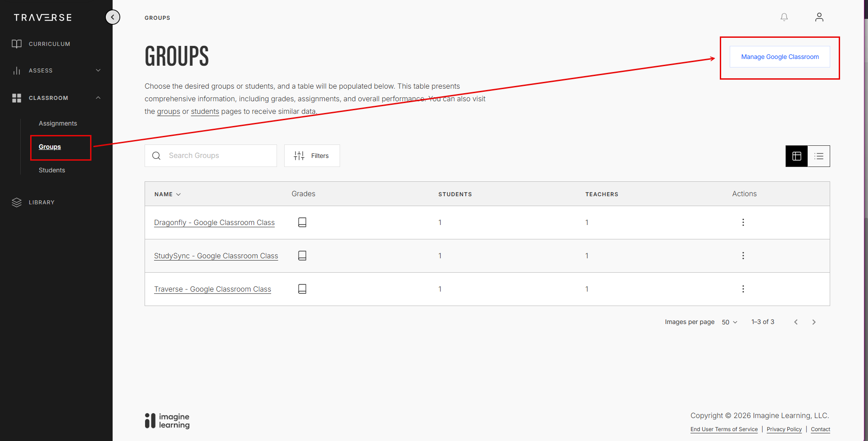The image size is (868, 441).
Task: Click Manage Google Classroom button
Action: pyautogui.click(x=780, y=57)
